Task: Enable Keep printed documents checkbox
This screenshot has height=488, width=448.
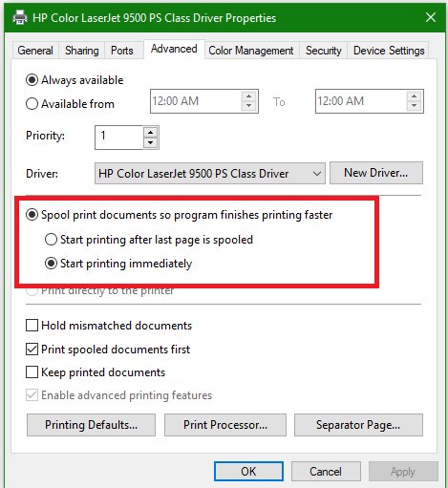Action: [x=32, y=372]
